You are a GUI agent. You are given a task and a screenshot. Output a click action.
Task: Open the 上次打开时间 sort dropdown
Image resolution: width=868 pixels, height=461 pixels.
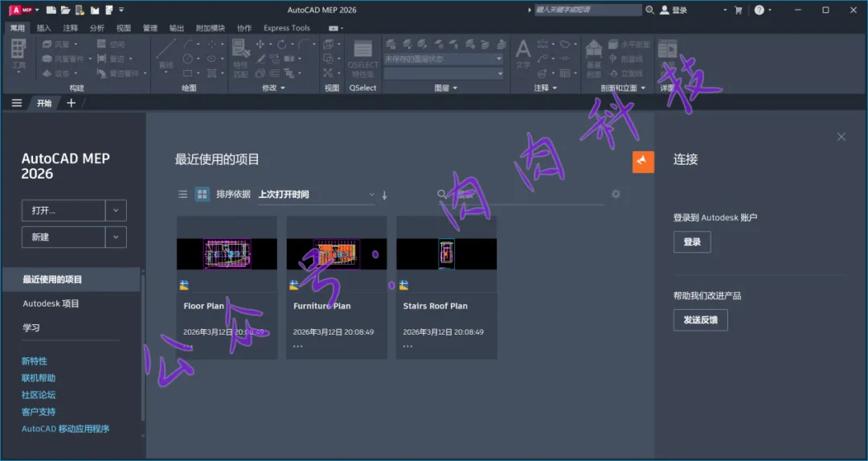317,195
